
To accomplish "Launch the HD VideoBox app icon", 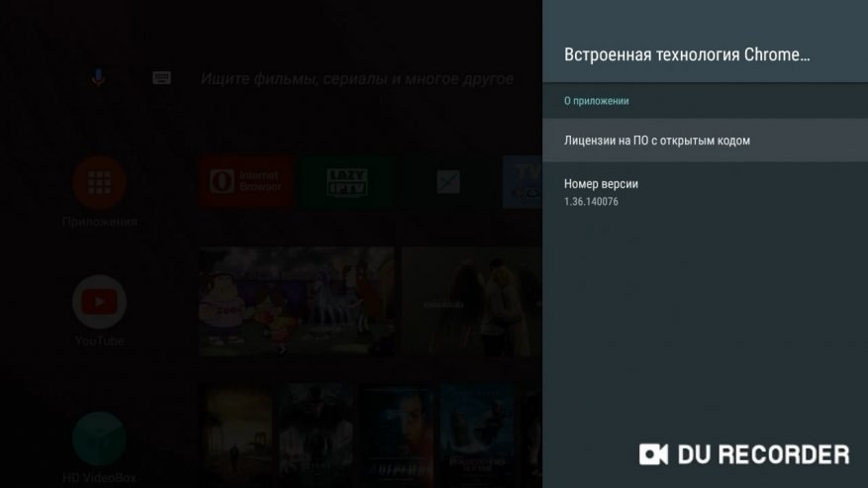I will click(100, 439).
